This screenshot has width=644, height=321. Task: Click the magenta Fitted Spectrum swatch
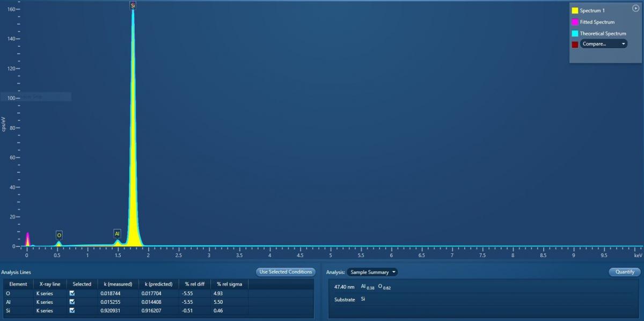pos(575,22)
